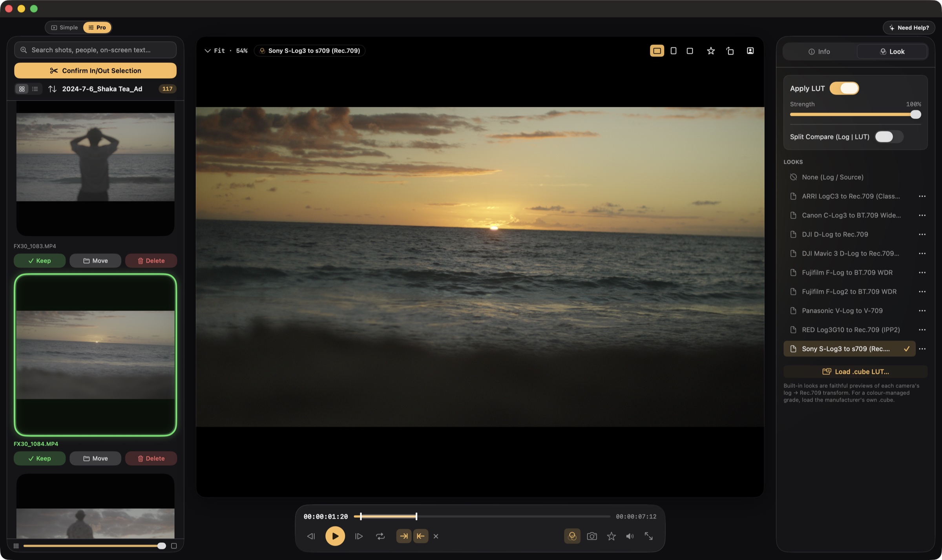Click the LUT Strength slider track
Image resolution: width=942 pixels, height=560 pixels.
tap(855, 115)
